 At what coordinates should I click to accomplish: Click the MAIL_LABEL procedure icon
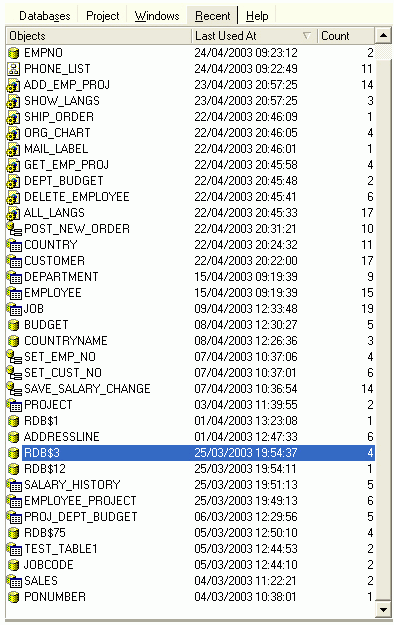(14, 149)
